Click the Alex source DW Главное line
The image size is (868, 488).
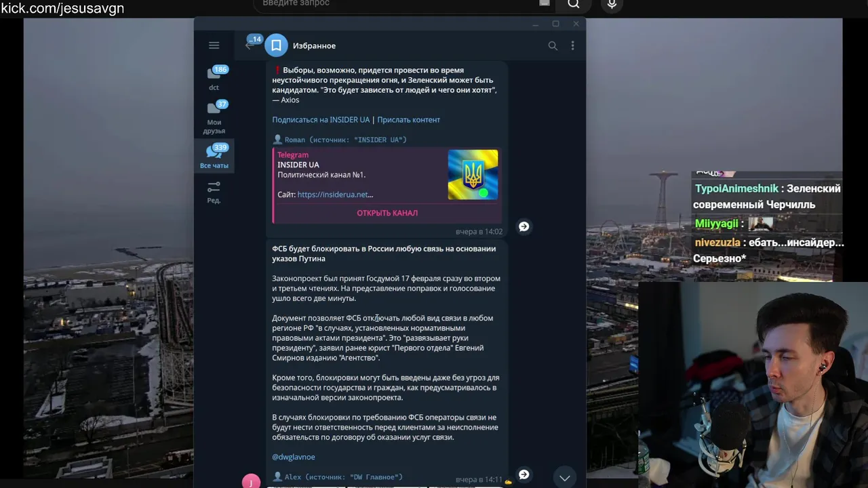[x=337, y=477]
